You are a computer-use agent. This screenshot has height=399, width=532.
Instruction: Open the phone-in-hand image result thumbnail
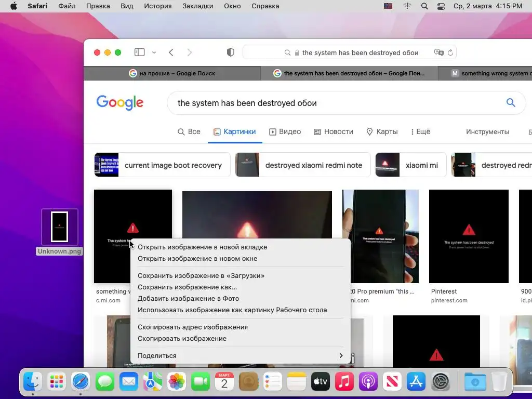coord(380,236)
